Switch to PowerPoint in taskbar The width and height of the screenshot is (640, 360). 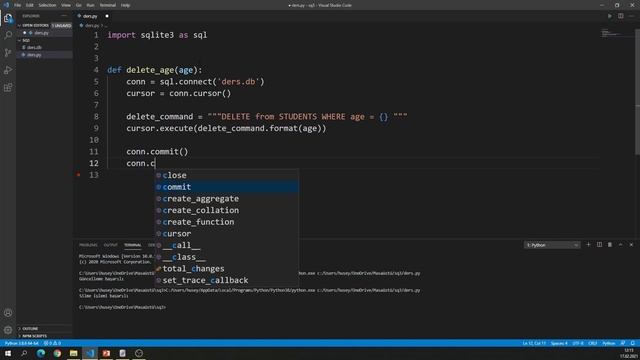[x=106, y=353]
